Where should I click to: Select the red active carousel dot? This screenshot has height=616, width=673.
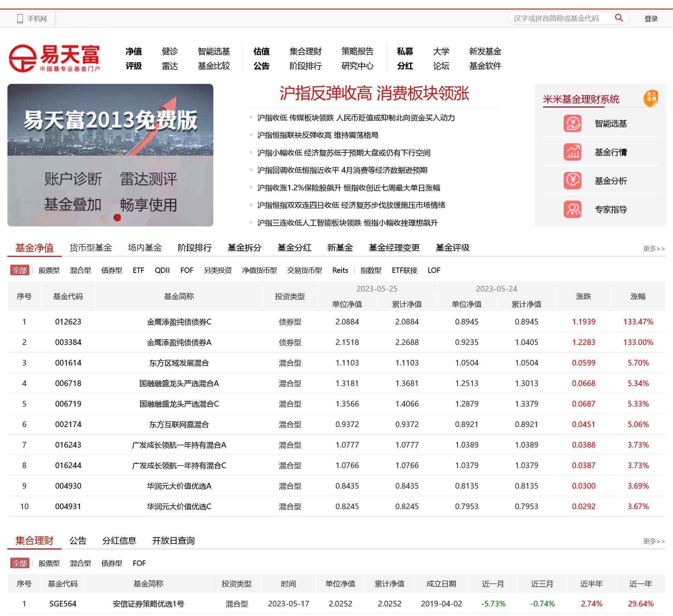click(117, 218)
